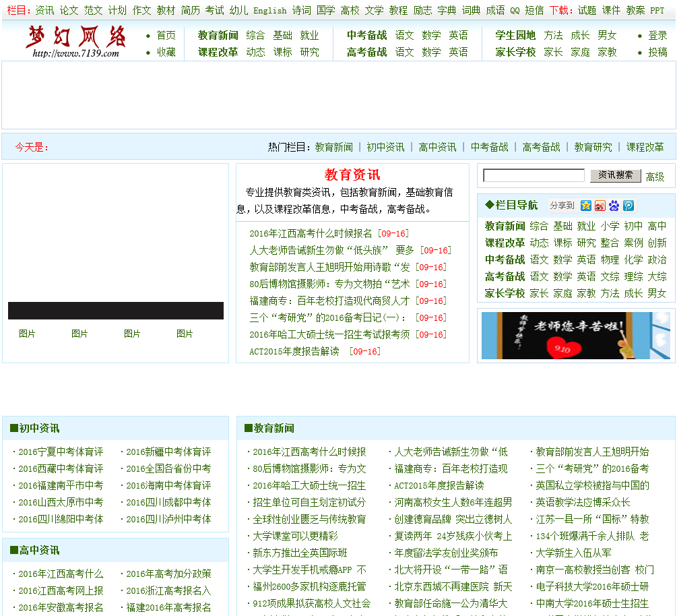Open 家长学校 in the header navigation
The width and height of the screenshot is (677, 616).
coord(515,53)
